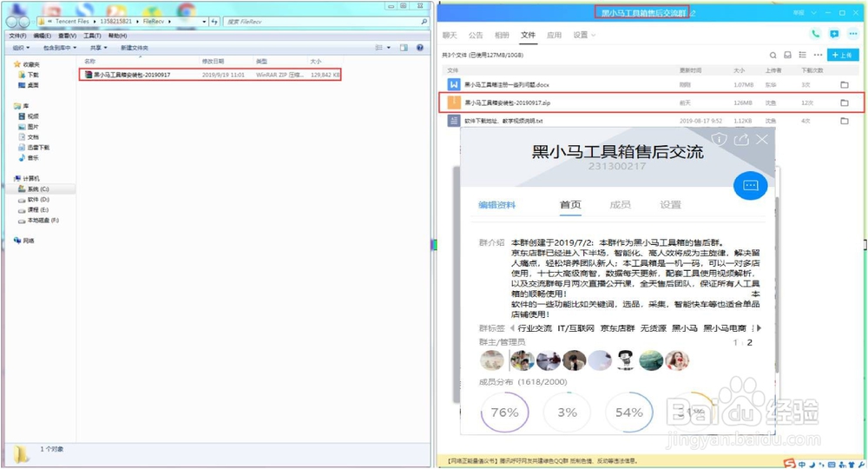Image resolution: width=868 pixels, height=469 pixels.
Task: Open the 包含到库中 dropdown
Action: (x=60, y=48)
